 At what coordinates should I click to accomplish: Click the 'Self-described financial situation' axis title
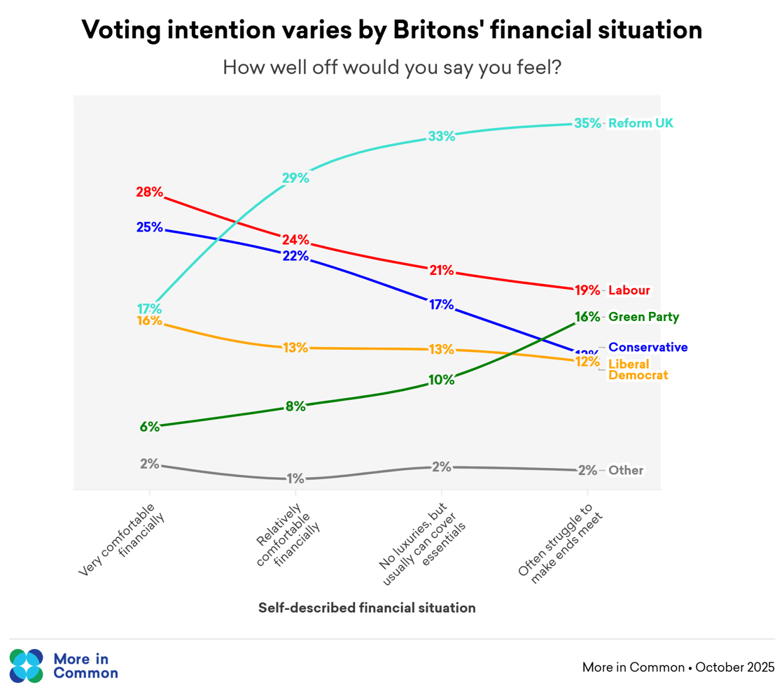pyautogui.click(x=367, y=608)
